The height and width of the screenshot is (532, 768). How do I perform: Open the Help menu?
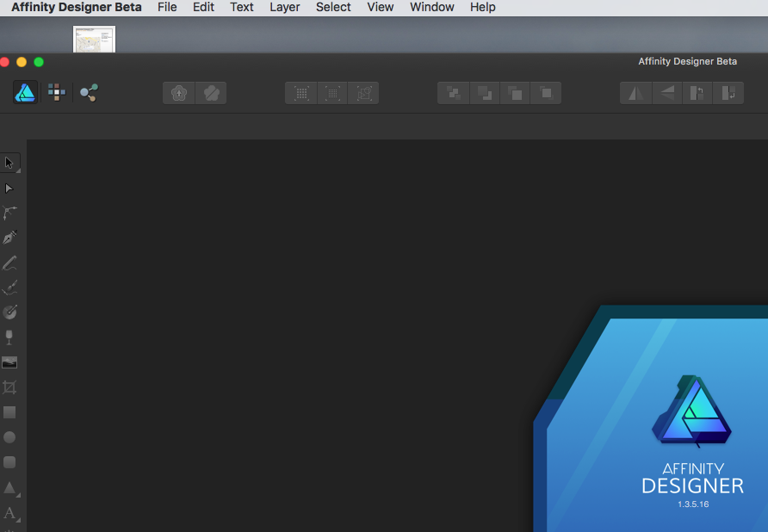[x=483, y=8]
